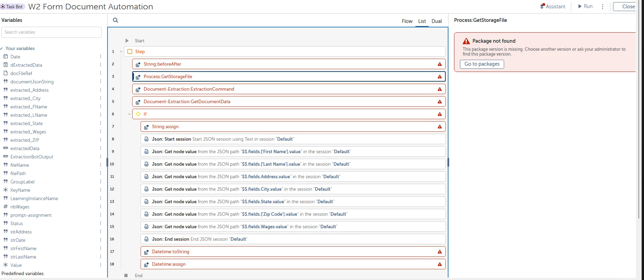Click warning icon on String:beforeAfter row
Viewport: 644px width, 280px height.
point(440,64)
